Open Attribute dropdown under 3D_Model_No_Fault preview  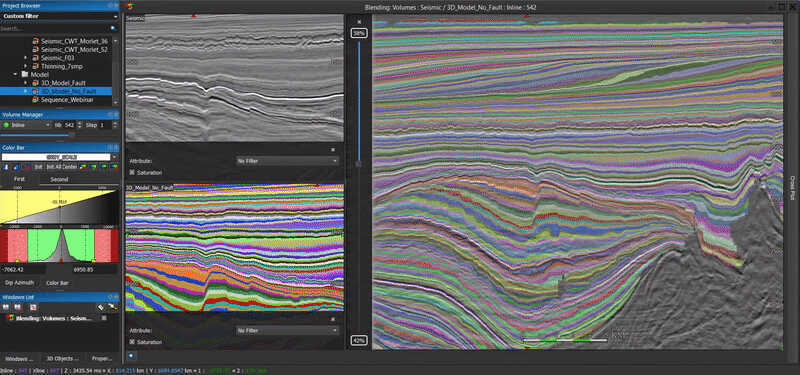287,331
